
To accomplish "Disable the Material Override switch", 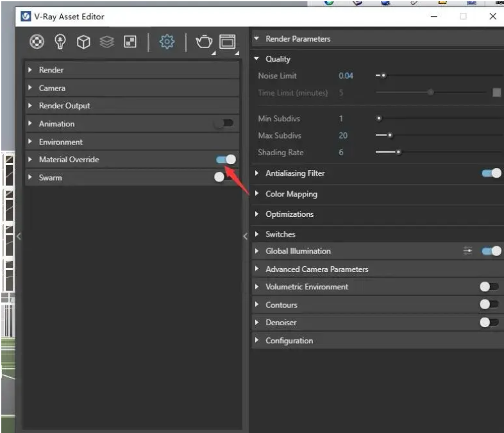I will [226, 160].
